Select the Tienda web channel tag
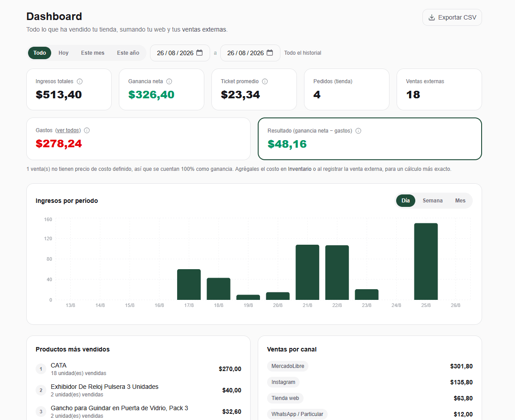This screenshot has width=515, height=420. coord(285,398)
